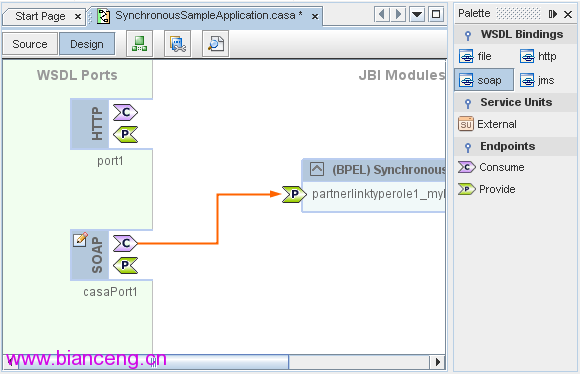
Task: Click the build project toolbar icon
Action: 139,44
